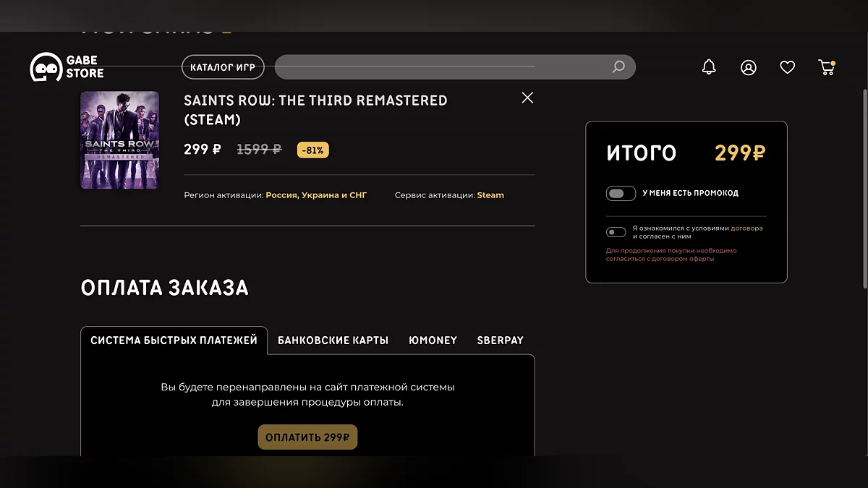
Task: Open the wishlist heart icon
Action: [x=787, y=67]
